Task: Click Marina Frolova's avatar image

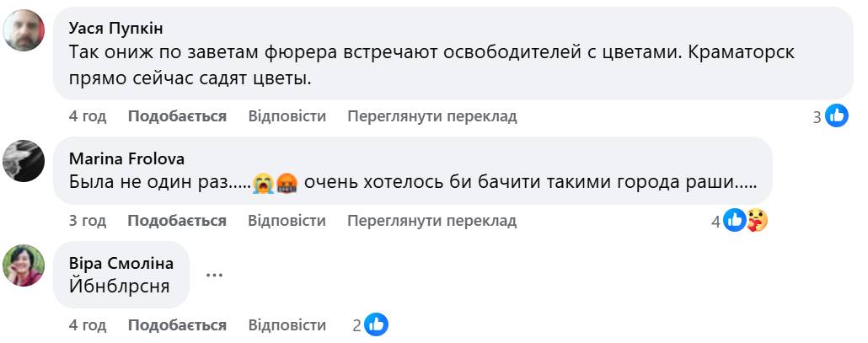Action: [24, 161]
